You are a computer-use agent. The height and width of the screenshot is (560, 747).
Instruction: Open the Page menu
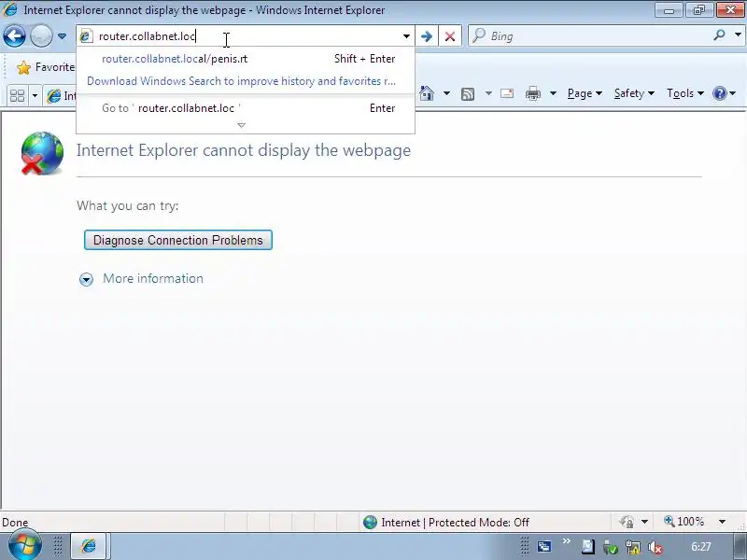(585, 93)
